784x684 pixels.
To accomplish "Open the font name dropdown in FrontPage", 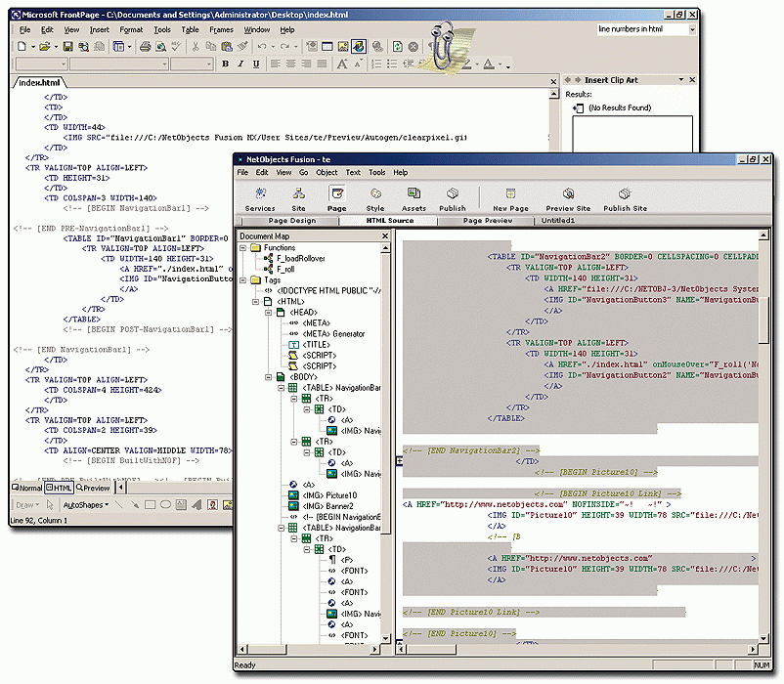I will tap(164, 64).
